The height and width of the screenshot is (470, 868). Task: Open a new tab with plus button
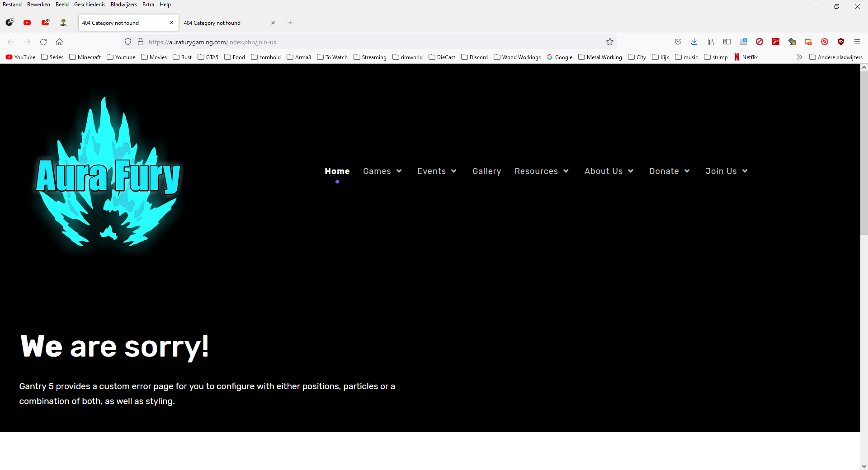[x=290, y=23]
